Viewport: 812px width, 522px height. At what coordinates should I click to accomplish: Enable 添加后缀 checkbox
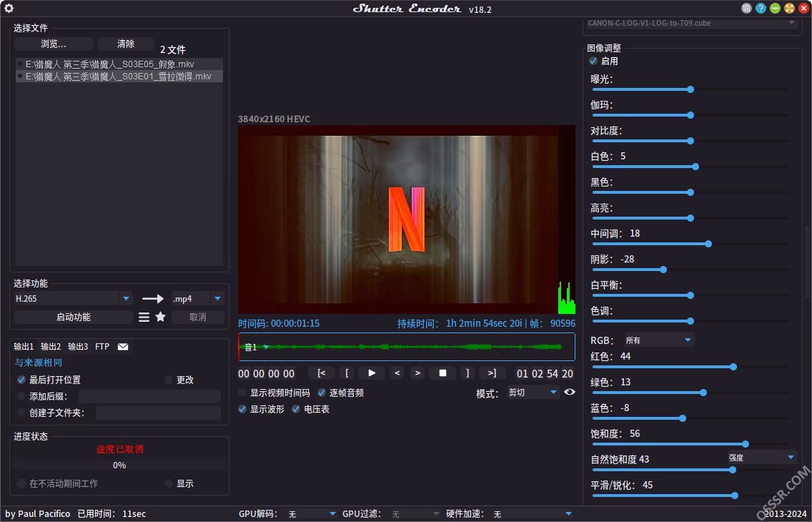21,396
